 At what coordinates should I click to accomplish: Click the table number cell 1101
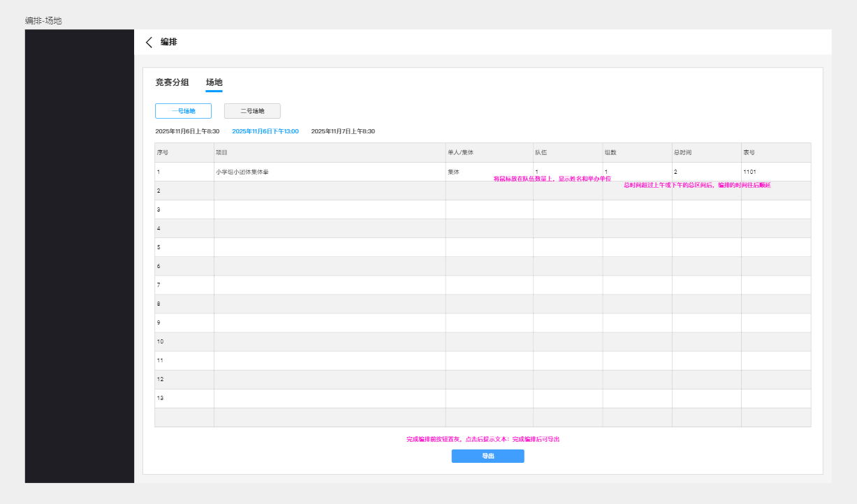point(749,172)
